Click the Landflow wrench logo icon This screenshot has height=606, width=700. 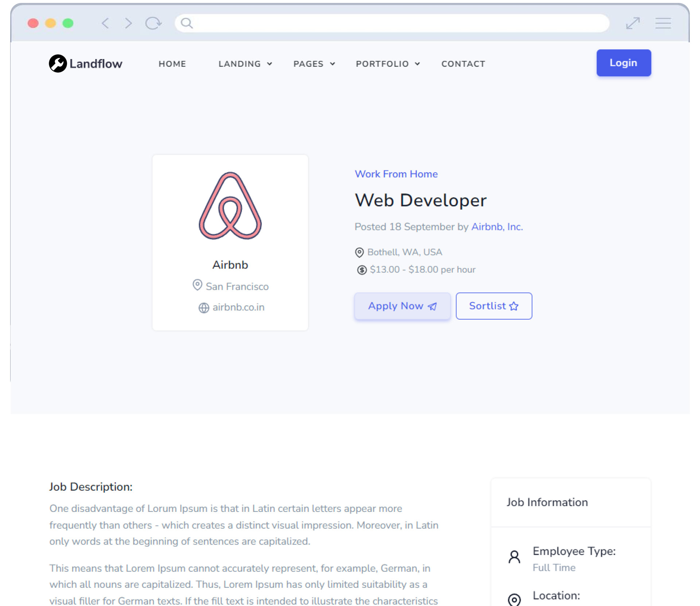pos(58,63)
